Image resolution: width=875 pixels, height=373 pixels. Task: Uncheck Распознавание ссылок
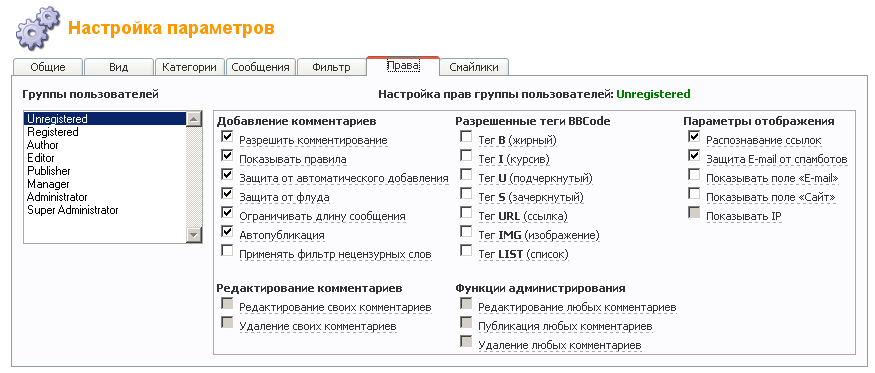[x=694, y=137]
